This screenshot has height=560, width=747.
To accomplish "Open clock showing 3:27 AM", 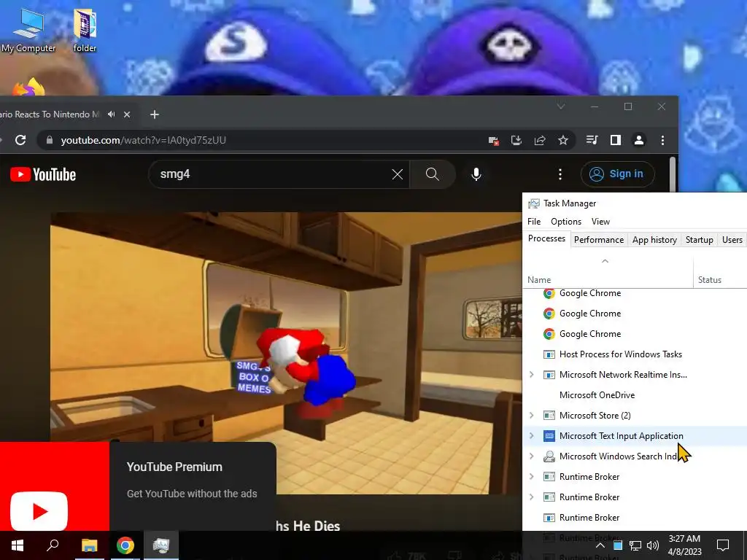I will [684, 545].
